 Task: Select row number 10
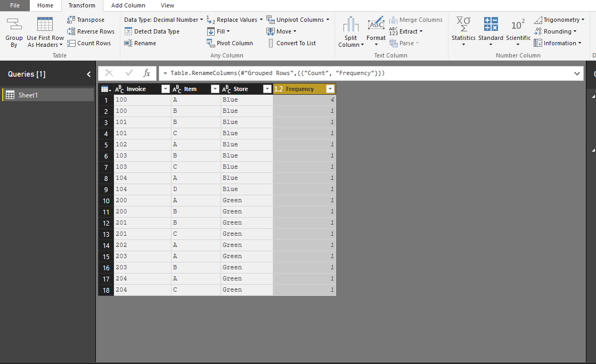(x=106, y=201)
